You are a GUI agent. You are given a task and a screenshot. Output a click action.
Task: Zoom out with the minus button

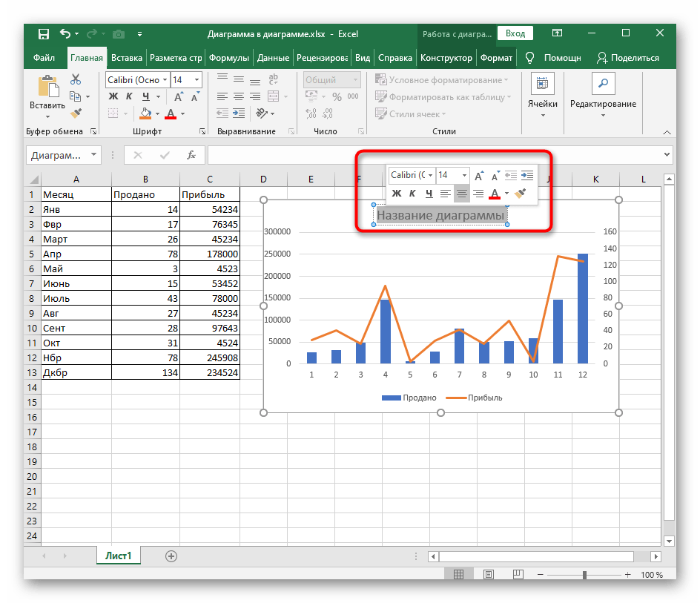(x=540, y=574)
